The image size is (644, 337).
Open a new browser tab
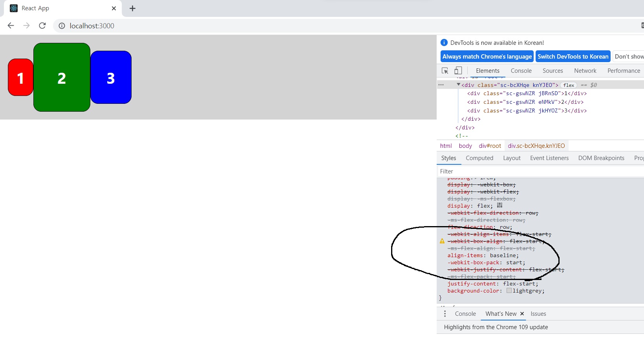133,8
